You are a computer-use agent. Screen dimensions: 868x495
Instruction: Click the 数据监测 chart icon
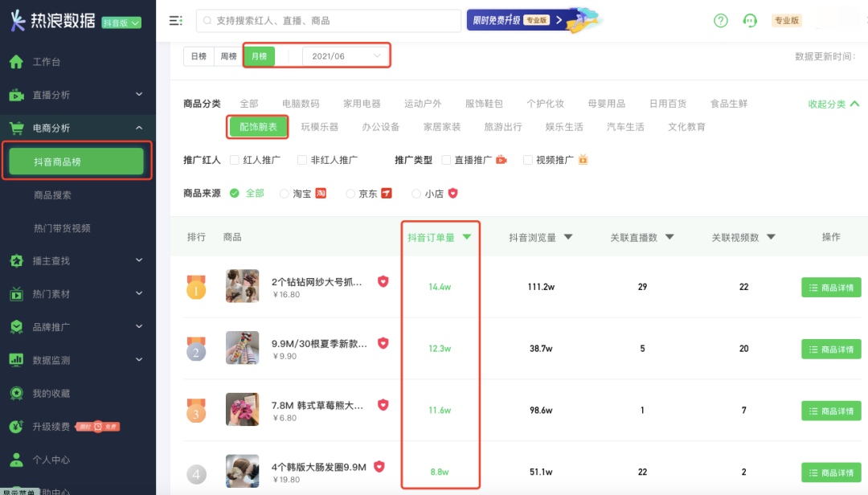click(17, 360)
